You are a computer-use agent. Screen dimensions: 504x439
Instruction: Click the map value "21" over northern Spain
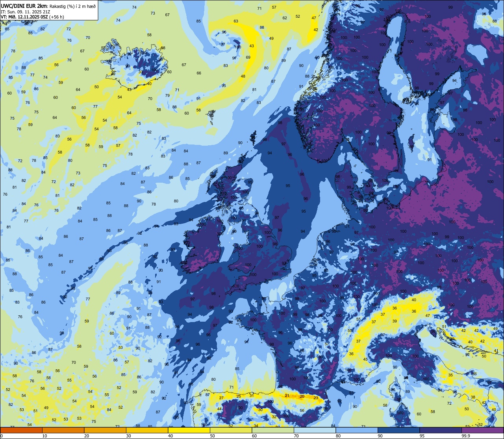[x=287, y=396]
